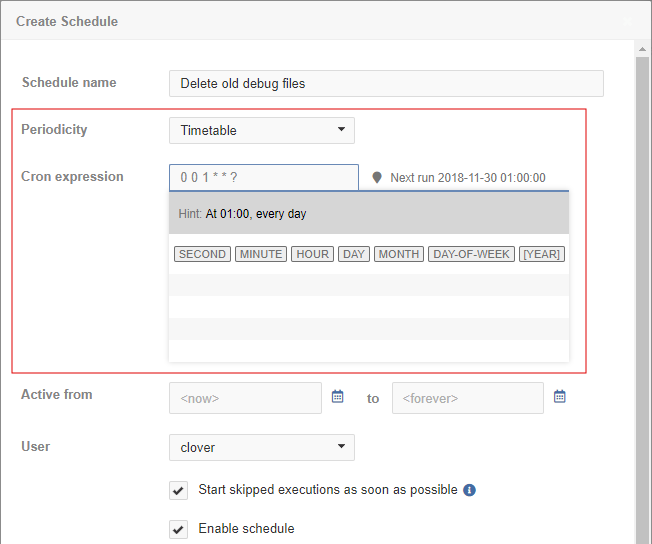Click the marker icon beside Next run
Image resolution: width=652 pixels, height=544 pixels.
(377, 178)
